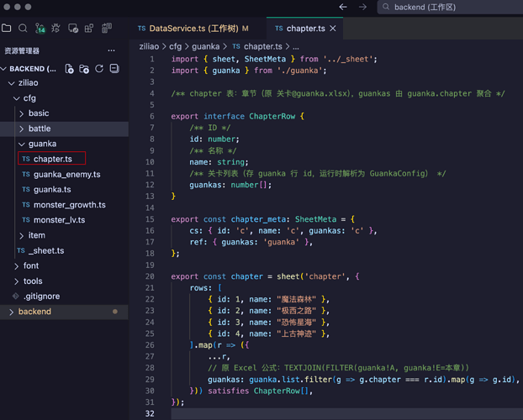Click ziliao in the breadcrumb
Viewport: 523px width, 420px height.
point(149,46)
